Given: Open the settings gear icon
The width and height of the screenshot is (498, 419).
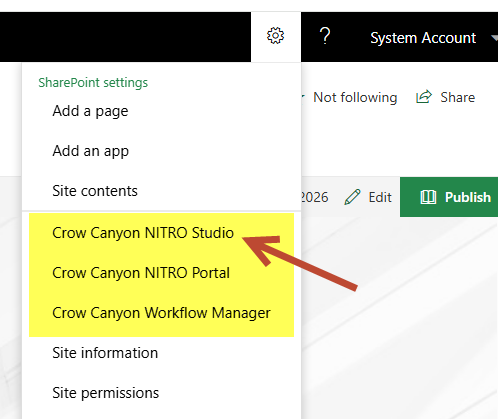Looking at the screenshot, I should (x=275, y=36).
